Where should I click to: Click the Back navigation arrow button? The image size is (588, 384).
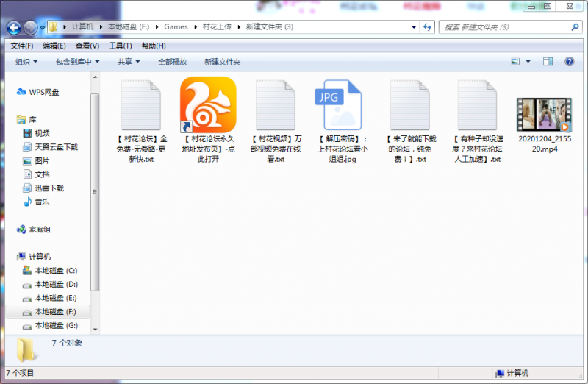pos(13,27)
